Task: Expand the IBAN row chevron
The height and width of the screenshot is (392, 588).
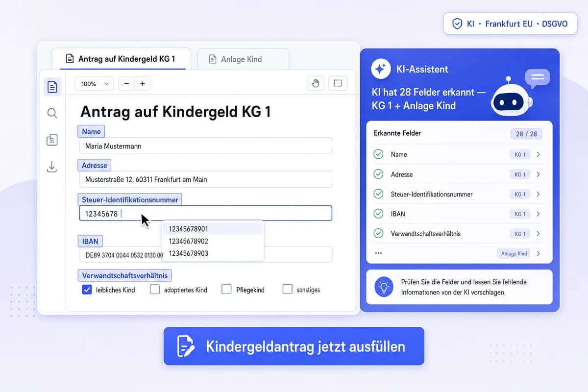Action: [x=538, y=214]
